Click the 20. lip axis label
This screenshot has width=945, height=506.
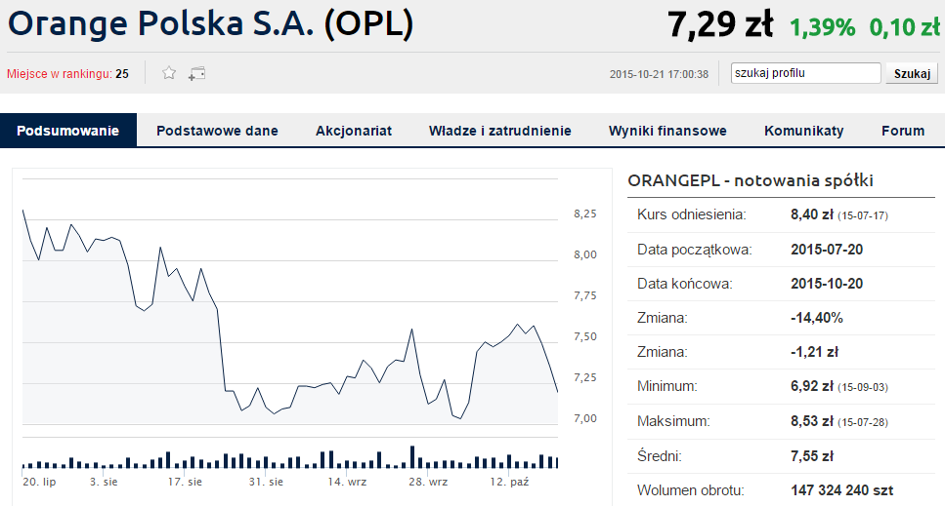point(39,482)
